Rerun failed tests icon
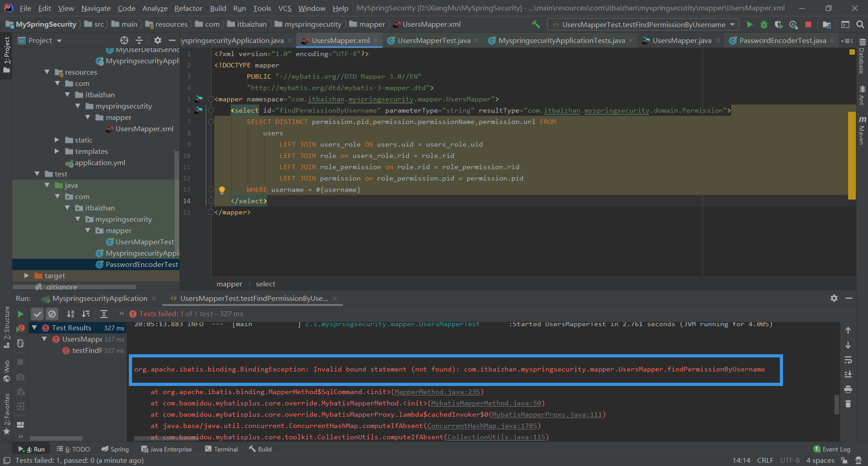 [20, 328]
